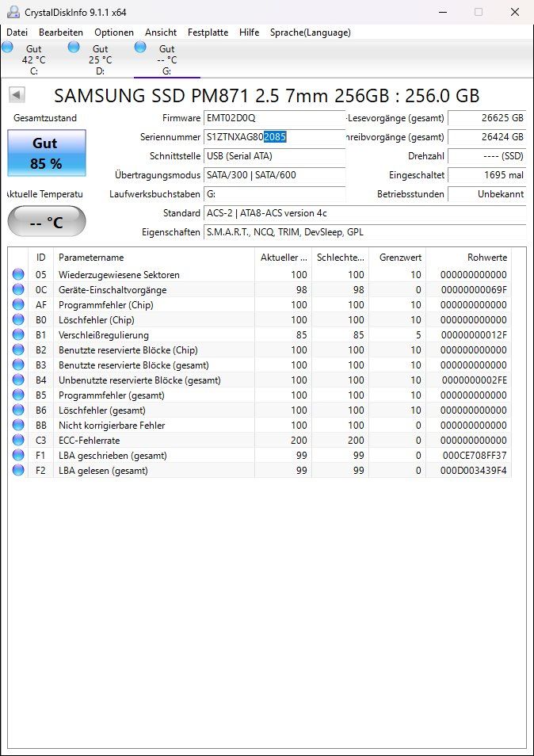
Task: Click status orb for ECC-Fehlerrate row
Action: coord(18,440)
